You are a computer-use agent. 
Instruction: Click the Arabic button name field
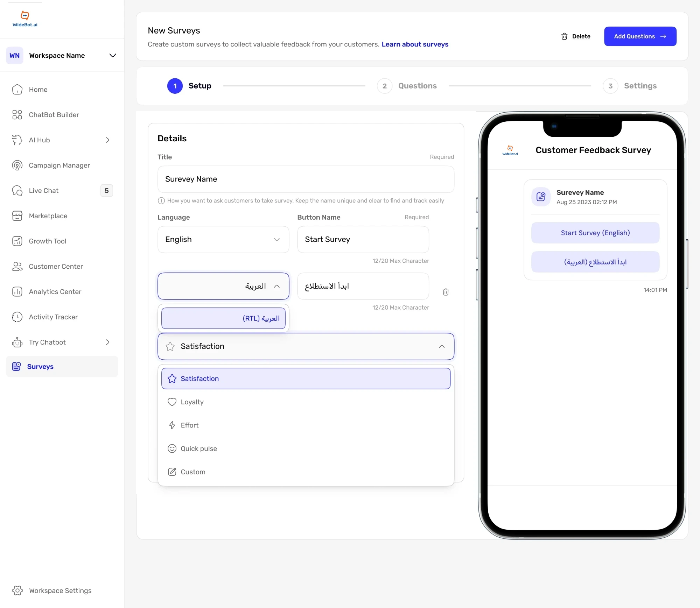click(x=363, y=286)
